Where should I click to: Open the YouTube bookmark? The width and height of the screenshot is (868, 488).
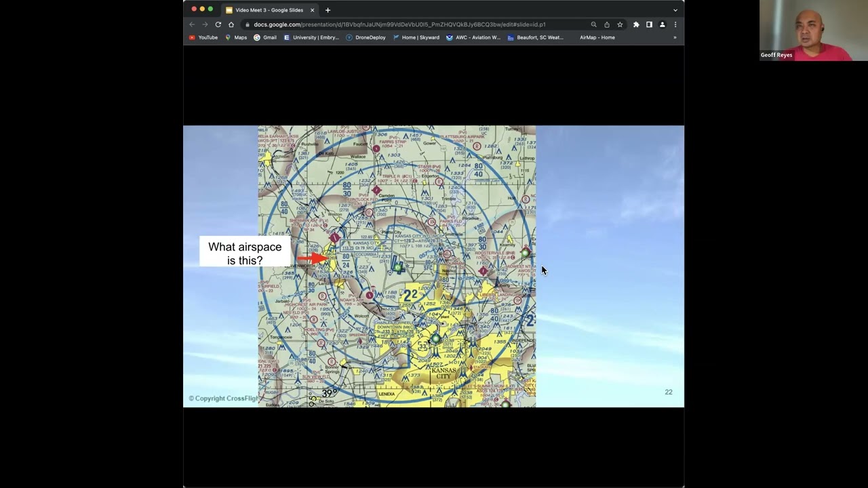tap(203, 37)
